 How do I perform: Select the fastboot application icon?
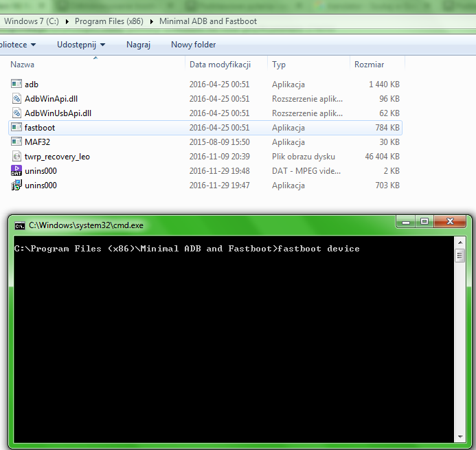click(x=17, y=128)
